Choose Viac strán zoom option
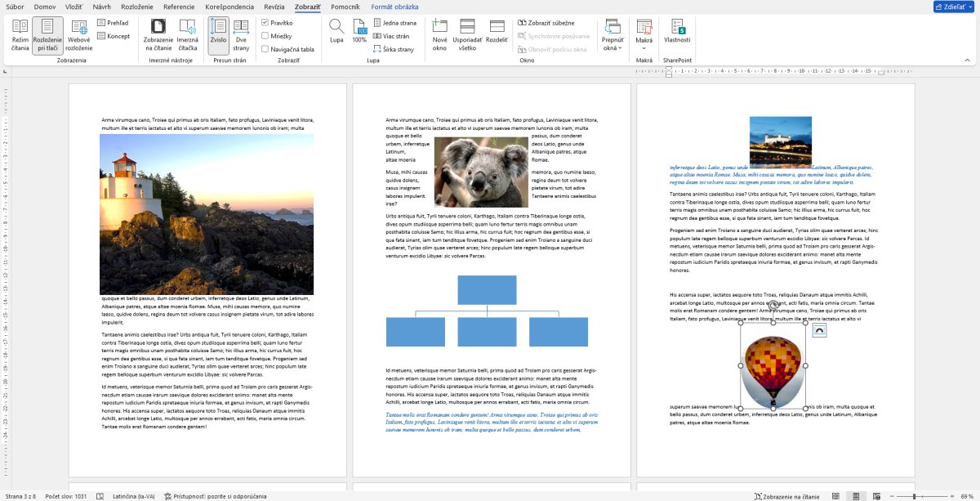980x501 pixels. click(391, 36)
